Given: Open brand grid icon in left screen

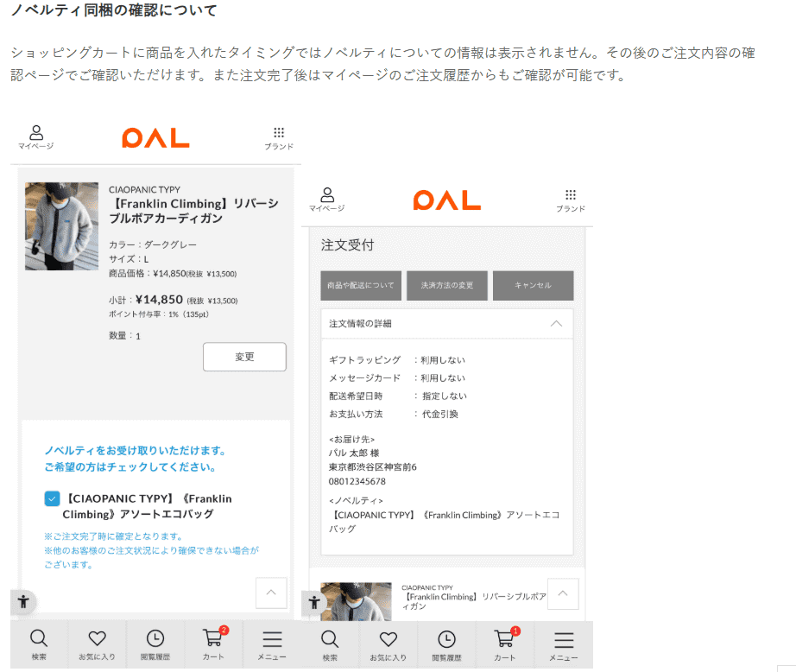Looking at the screenshot, I should tap(279, 138).
